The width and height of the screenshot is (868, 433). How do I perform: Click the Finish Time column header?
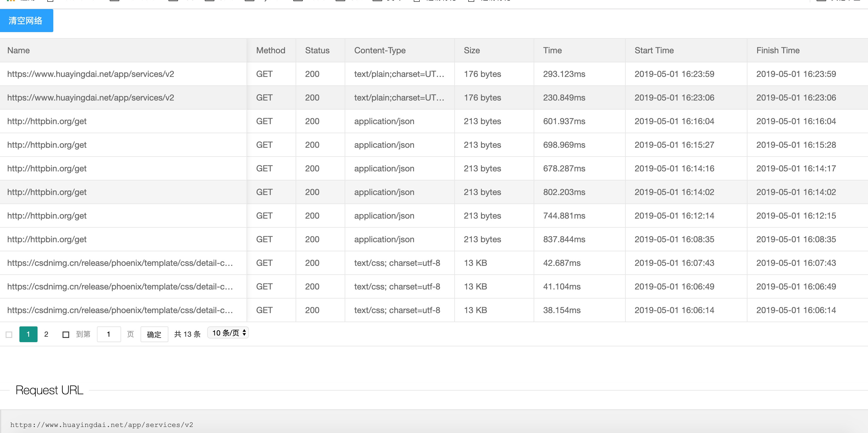click(808, 50)
